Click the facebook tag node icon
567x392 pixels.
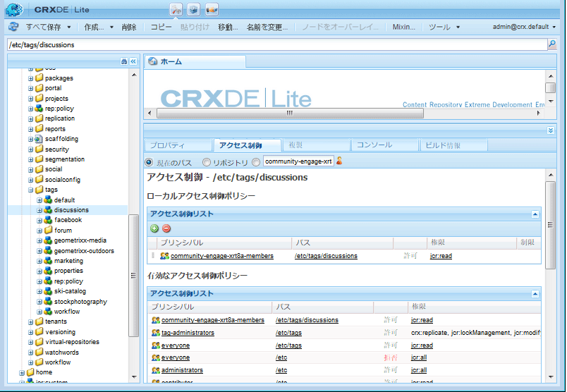[x=48, y=220]
